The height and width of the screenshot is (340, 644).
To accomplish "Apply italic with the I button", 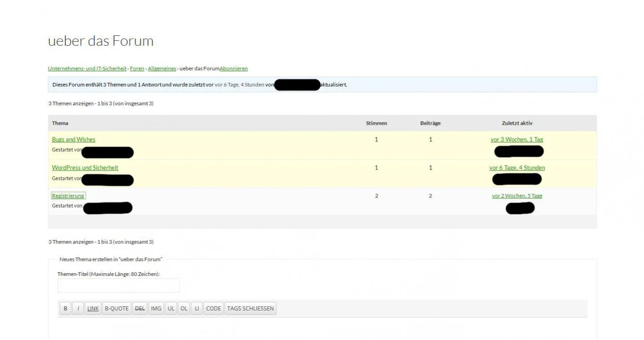I will tap(78, 309).
